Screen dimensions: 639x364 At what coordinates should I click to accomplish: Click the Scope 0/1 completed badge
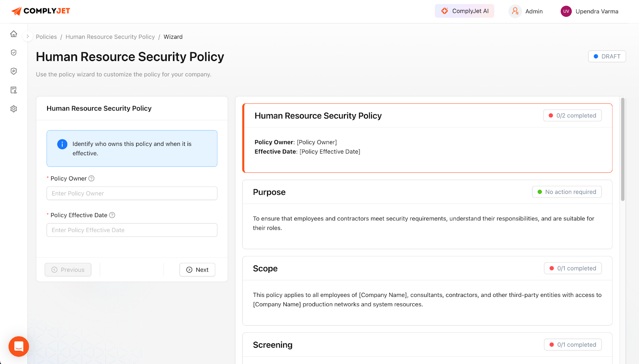(x=573, y=268)
